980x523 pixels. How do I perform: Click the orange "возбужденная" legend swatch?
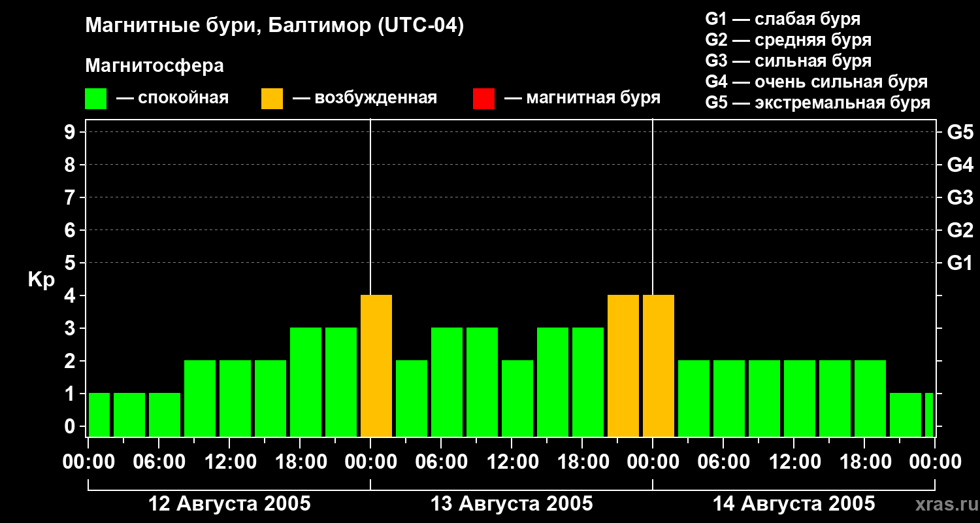(x=272, y=99)
